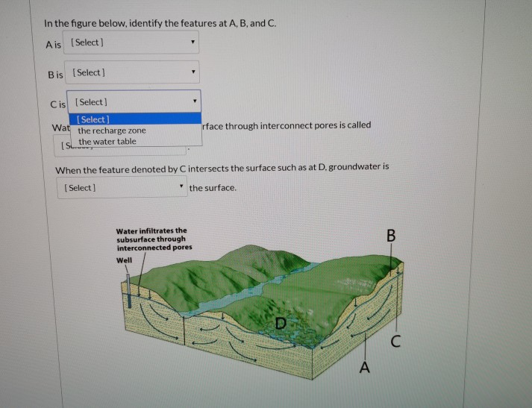
Task: Click label 'A' on the diagram
Action: pyautogui.click(x=364, y=367)
